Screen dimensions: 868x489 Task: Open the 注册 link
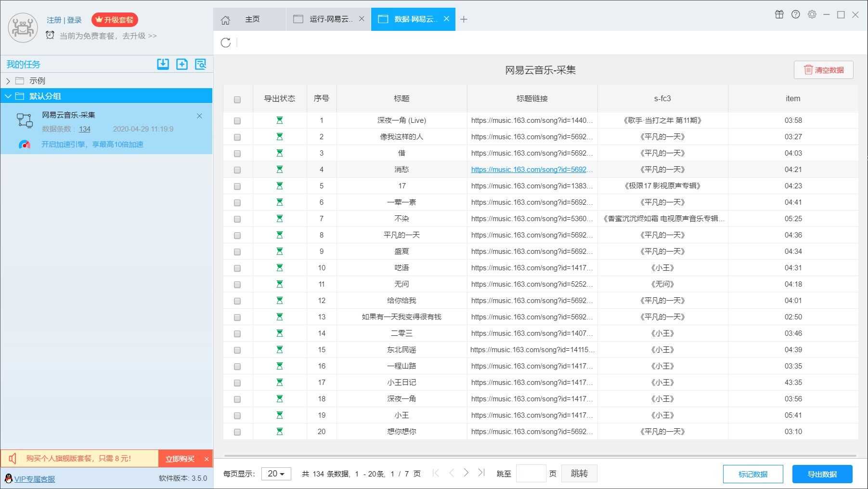coord(54,20)
